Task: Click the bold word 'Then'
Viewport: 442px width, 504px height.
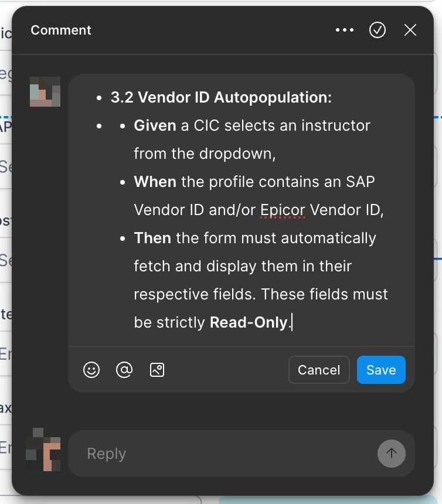Action: coord(152,238)
